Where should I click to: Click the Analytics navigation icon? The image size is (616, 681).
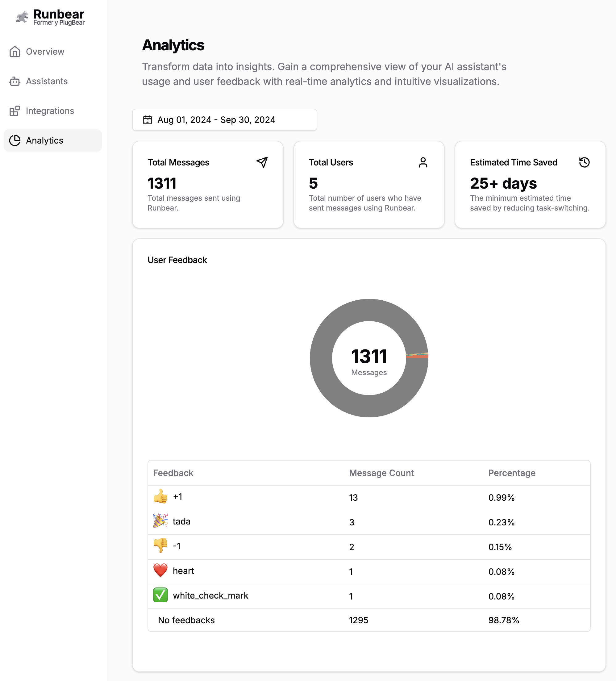coord(15,140)
